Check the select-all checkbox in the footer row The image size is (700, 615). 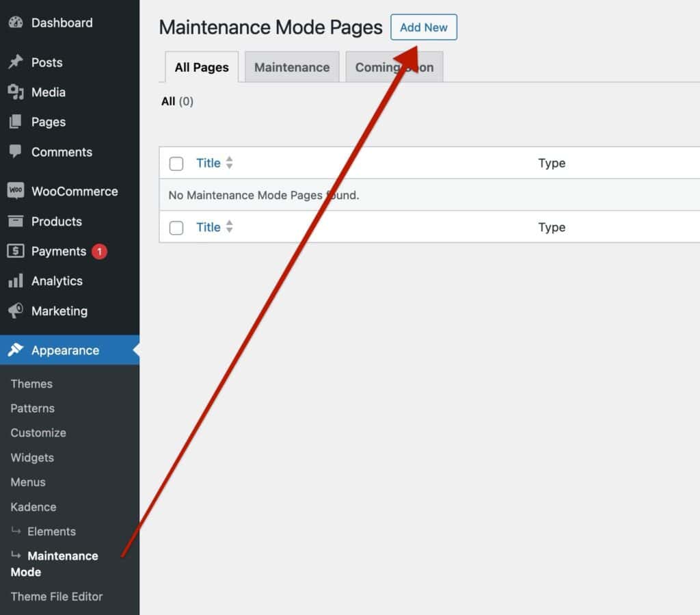(176, 227)
